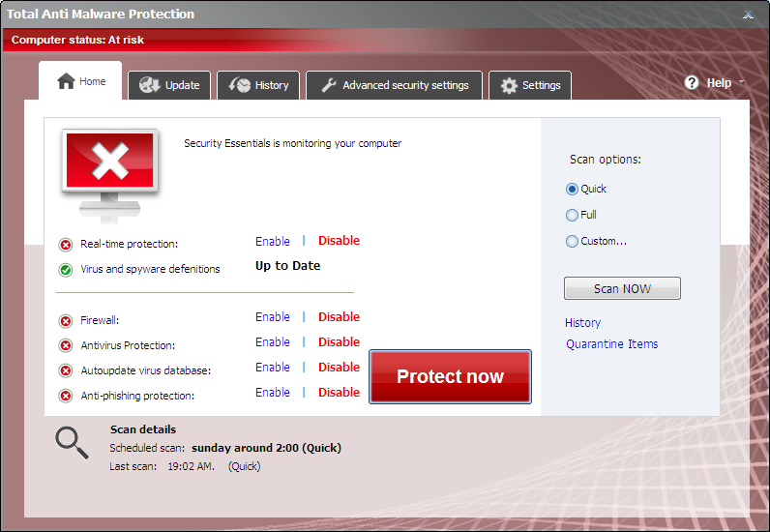Click the red icon beside Autoupdate virus database
The image size is (770, 532).
click(66, 370)
